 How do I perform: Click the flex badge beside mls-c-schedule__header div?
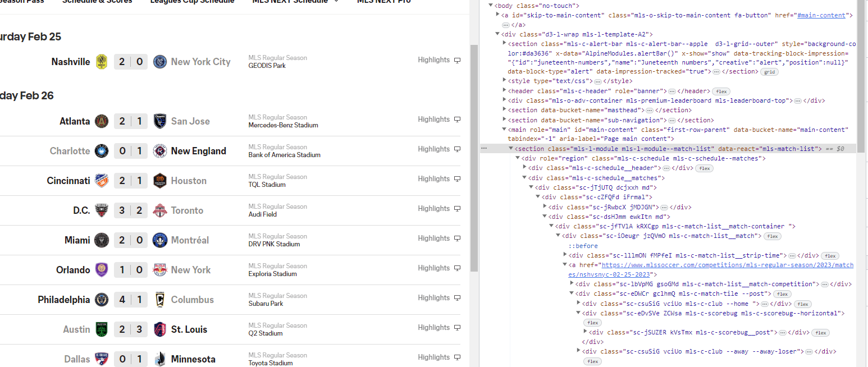[x=705, y=168]
